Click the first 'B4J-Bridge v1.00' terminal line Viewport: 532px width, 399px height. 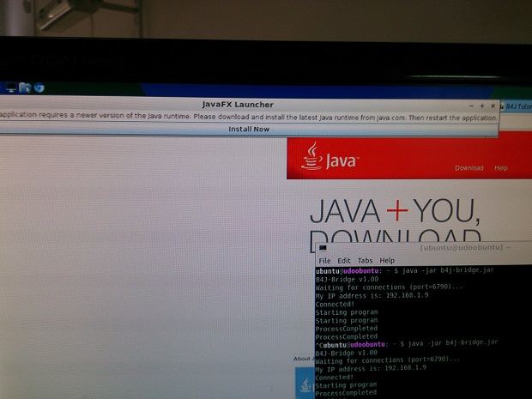point(348,279)
